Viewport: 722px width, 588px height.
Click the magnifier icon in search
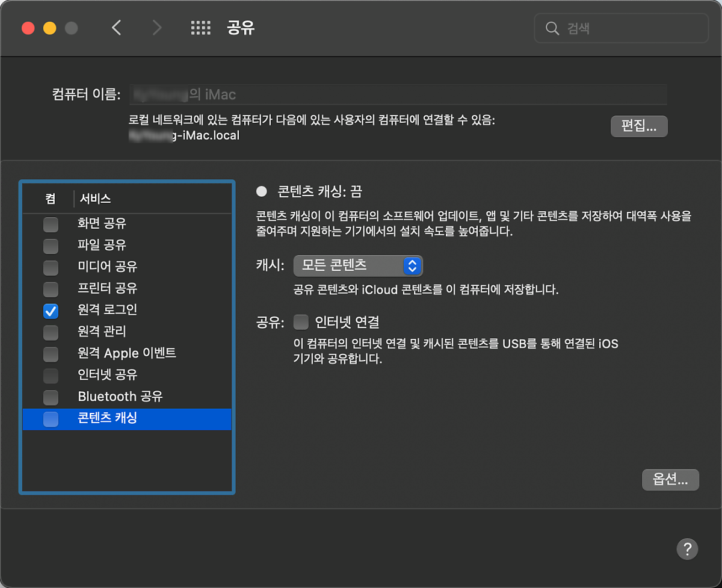click(x=552, y=28)
